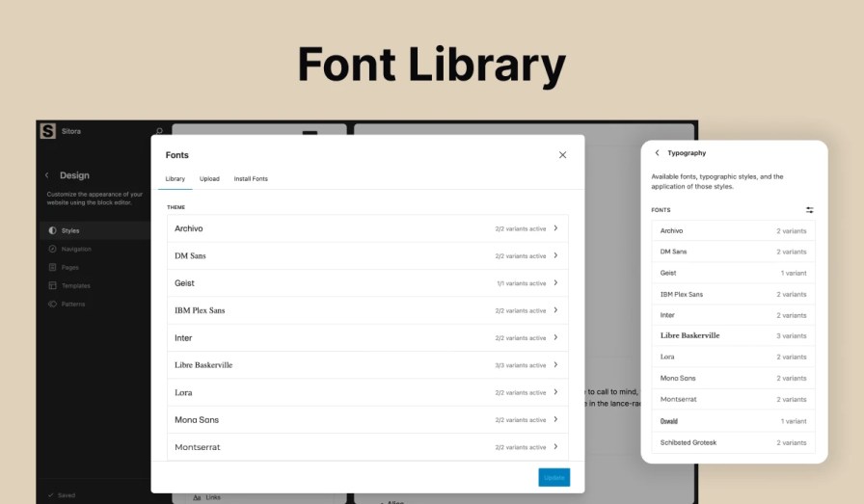Select DM Sans in the Typography panel
864x504 pixels.
(733, 252)
